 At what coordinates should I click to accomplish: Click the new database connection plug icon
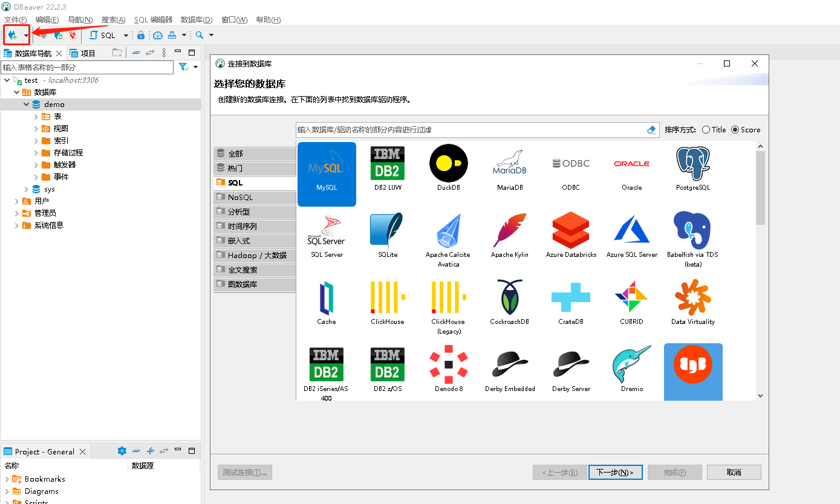[x=13, y=35]
